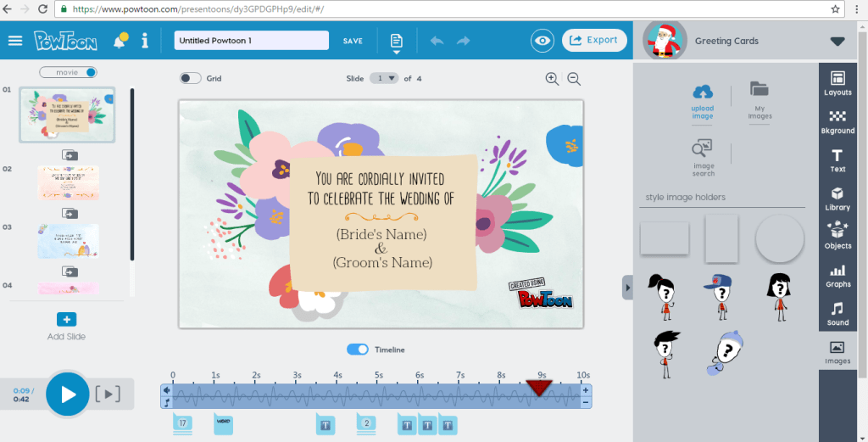Play the Powtoon with the big play button
Viewport: 868px width, 442px height.
[68, 394]
